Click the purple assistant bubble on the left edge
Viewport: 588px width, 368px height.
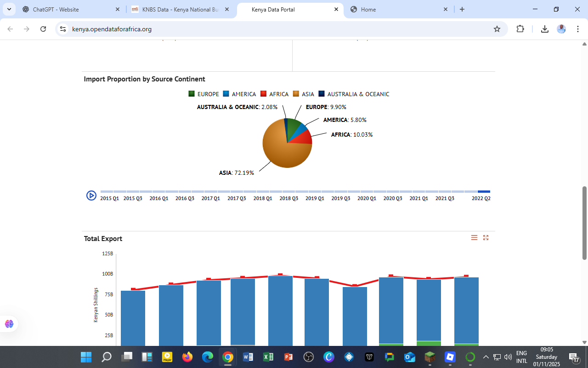pos(9,324)
